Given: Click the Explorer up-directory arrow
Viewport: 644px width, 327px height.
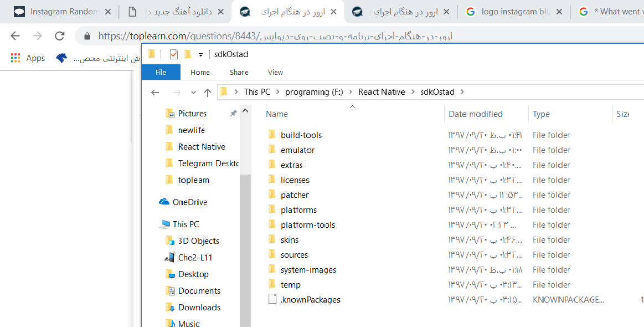Looking at the screenshot, I should [x=208, y=93].
